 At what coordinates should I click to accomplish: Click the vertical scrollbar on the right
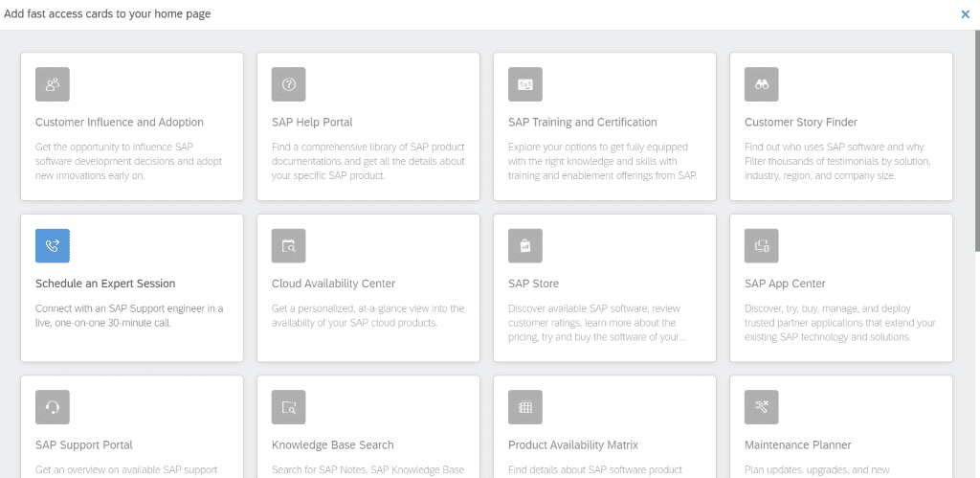pos(975,134)
